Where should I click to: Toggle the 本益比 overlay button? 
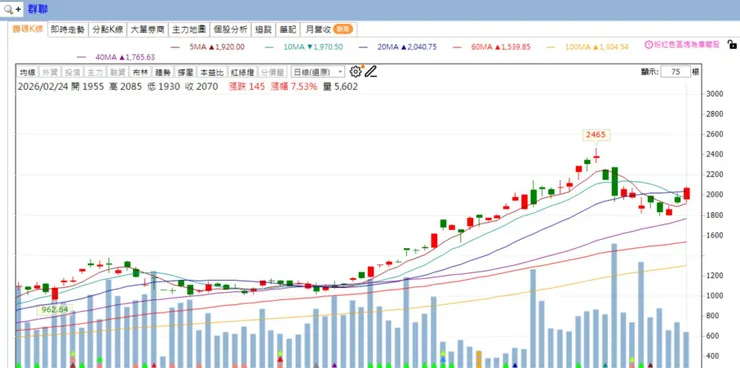tap(211, 72)
